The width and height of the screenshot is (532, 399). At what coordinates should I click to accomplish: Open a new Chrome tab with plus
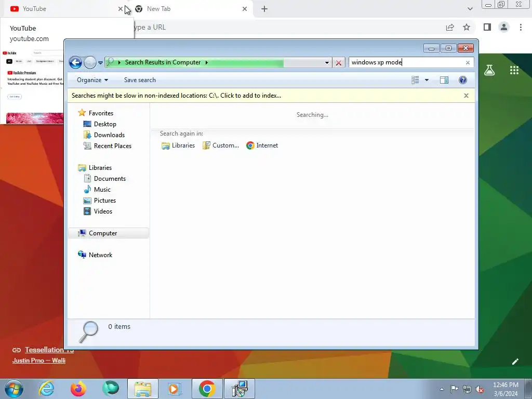[x=264, y=9]
